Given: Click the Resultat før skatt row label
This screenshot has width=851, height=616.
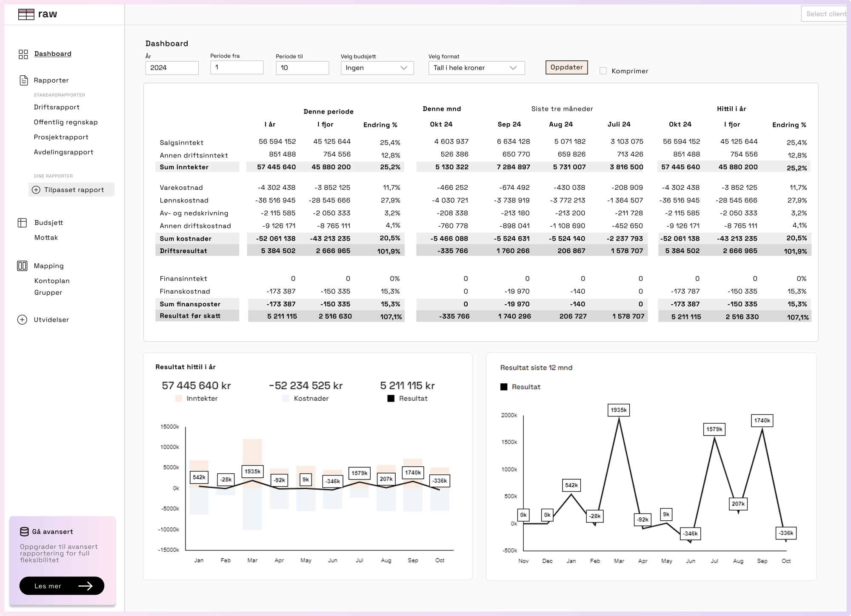Looking at the screenshot, I should (x=190, y=316).
